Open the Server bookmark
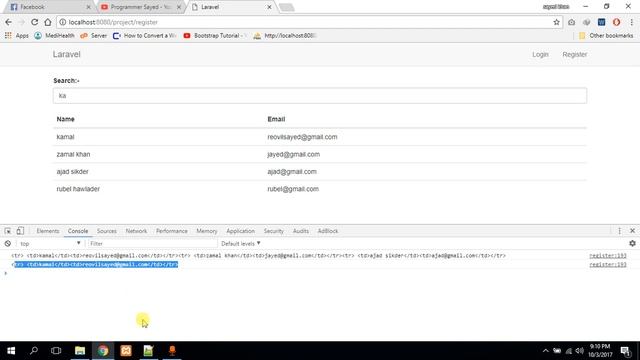 click(x=93, y=36)
